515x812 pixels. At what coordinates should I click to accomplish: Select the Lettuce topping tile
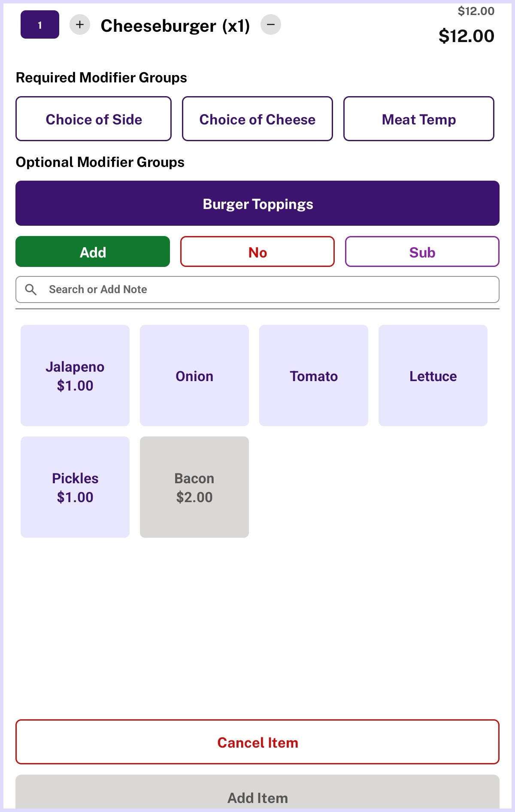433,376
